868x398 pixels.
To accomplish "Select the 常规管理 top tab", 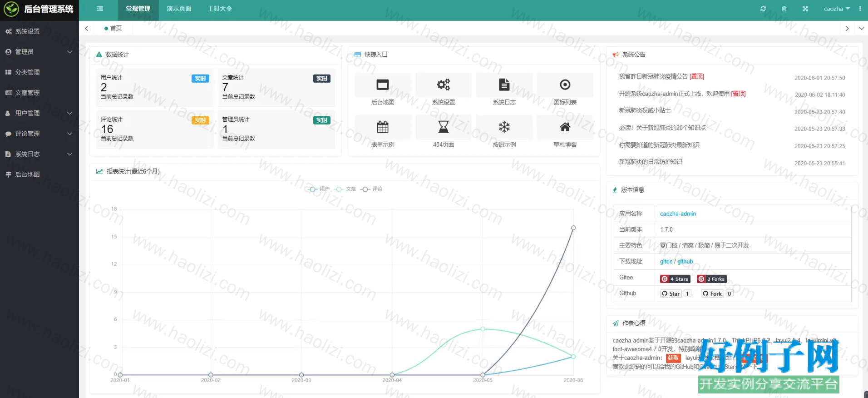I will point(138,9).
